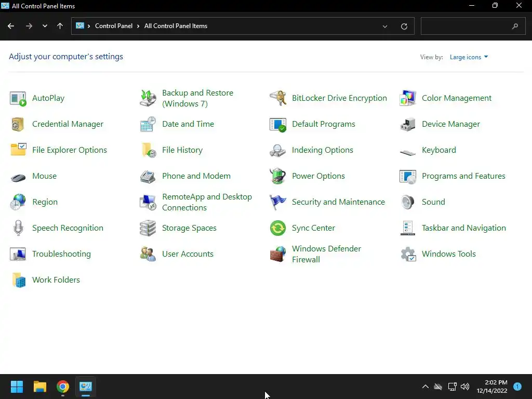
Task: Open the Programs and Features icon
Action: [408, 177]
